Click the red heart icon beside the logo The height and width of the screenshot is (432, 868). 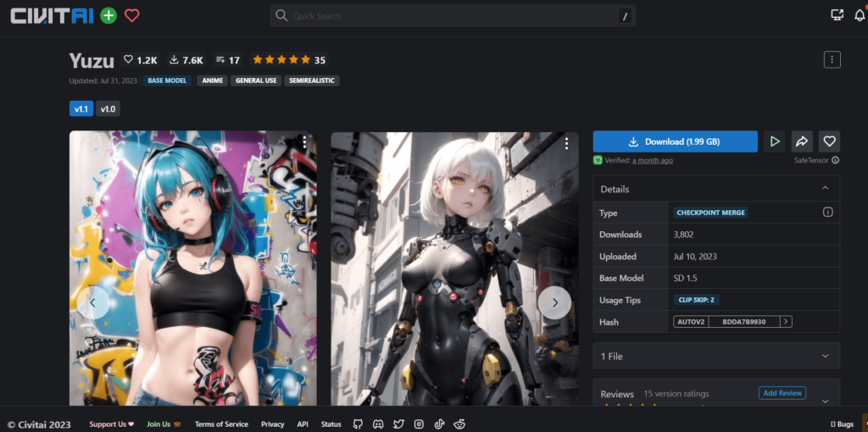pos(131,15)
